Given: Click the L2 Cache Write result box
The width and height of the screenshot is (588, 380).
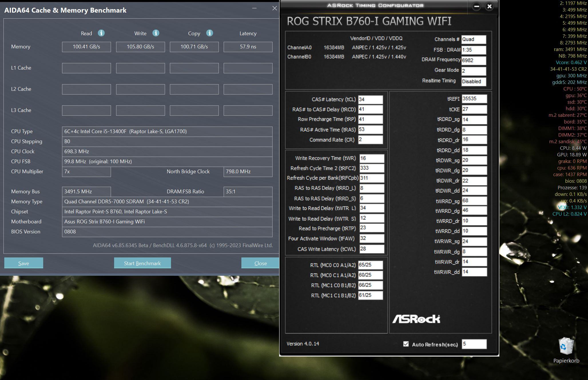Looking at the screenshot, I should click(140, 89).
